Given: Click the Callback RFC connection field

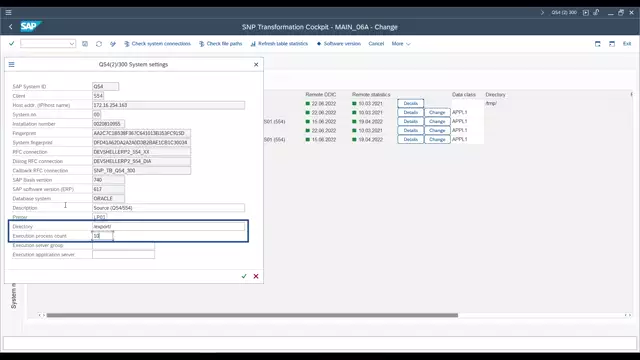Looking at the screenshot, I should pos(142,171).
